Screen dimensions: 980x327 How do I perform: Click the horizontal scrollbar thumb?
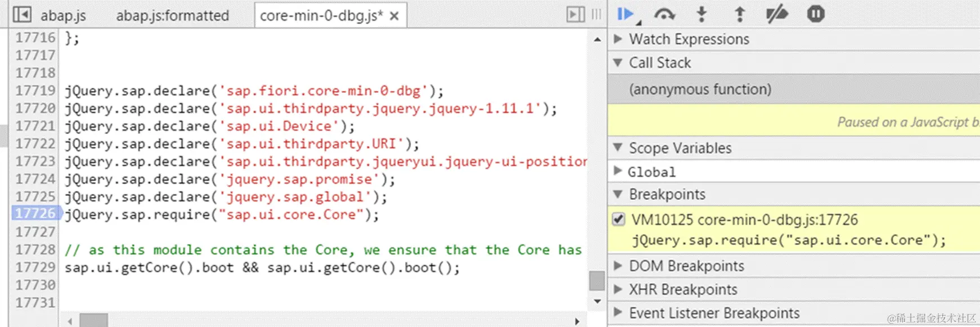pyautogui.click(x=93, y=321)
